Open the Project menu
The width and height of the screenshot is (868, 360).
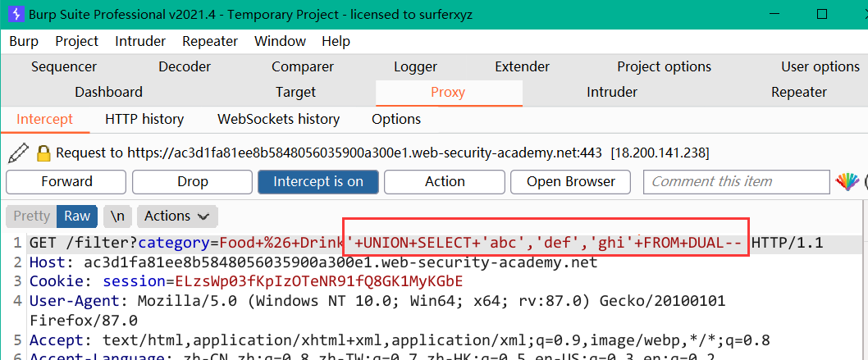(76, 41)
